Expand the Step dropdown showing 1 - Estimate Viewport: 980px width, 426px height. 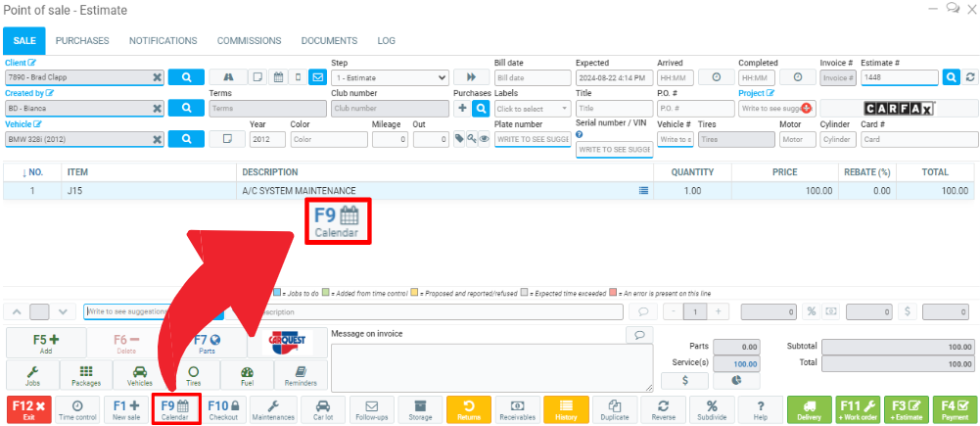pyautogui.click(x=391, y=77)
